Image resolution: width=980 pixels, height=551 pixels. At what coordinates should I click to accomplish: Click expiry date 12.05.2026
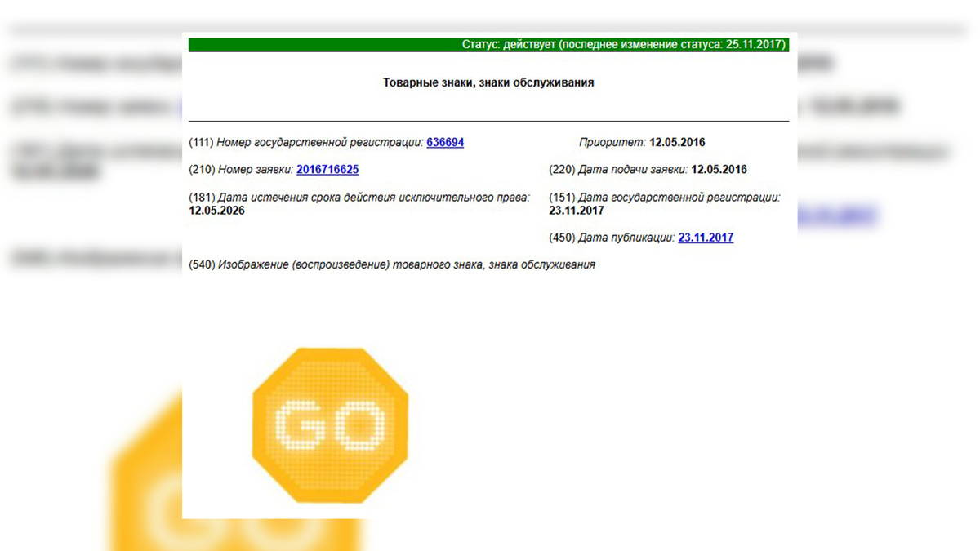pyautogui.click(x=216, y=210)
